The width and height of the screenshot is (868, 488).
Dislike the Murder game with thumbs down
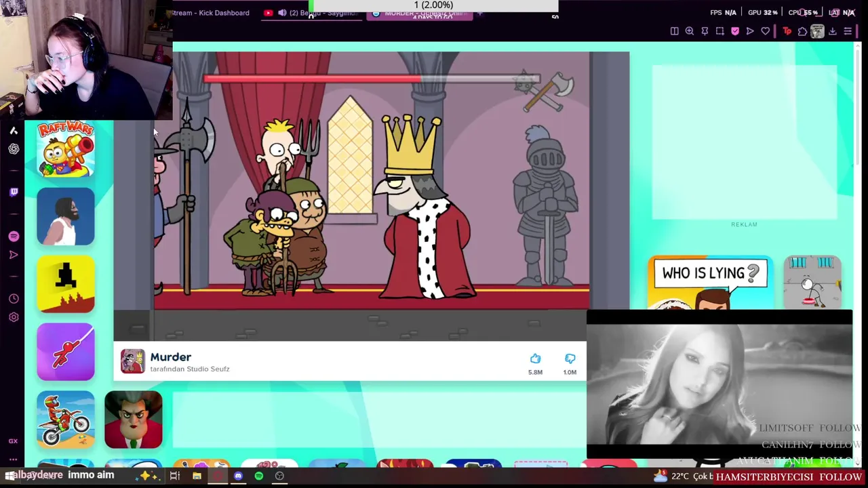[x=570, y=359]
